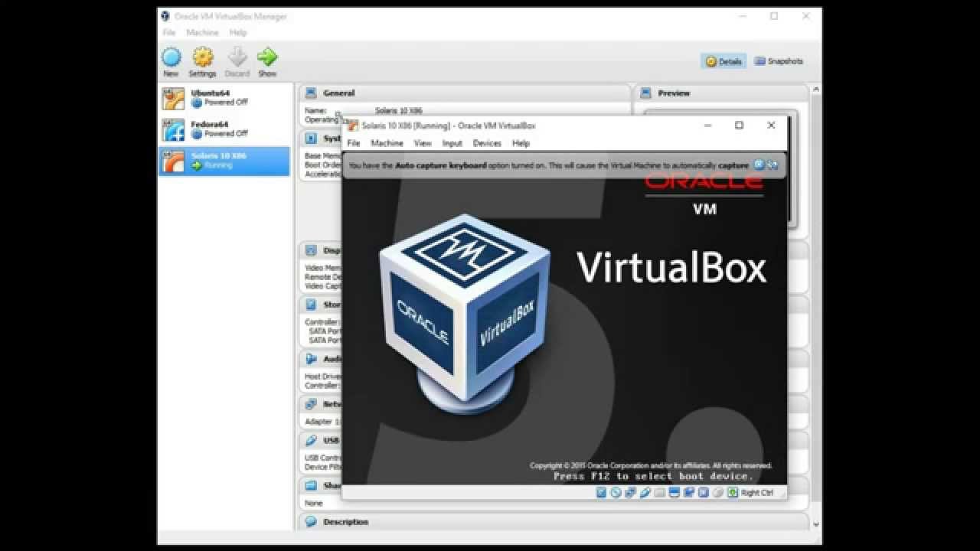Open Machine menu in Solaris VM window

387,143
